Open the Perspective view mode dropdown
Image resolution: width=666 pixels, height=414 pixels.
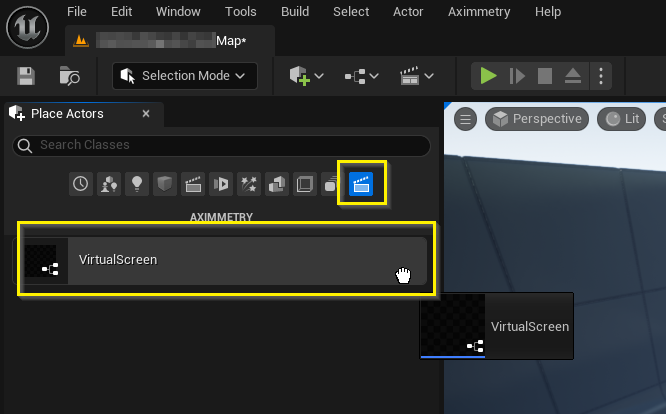pos(537,119)
